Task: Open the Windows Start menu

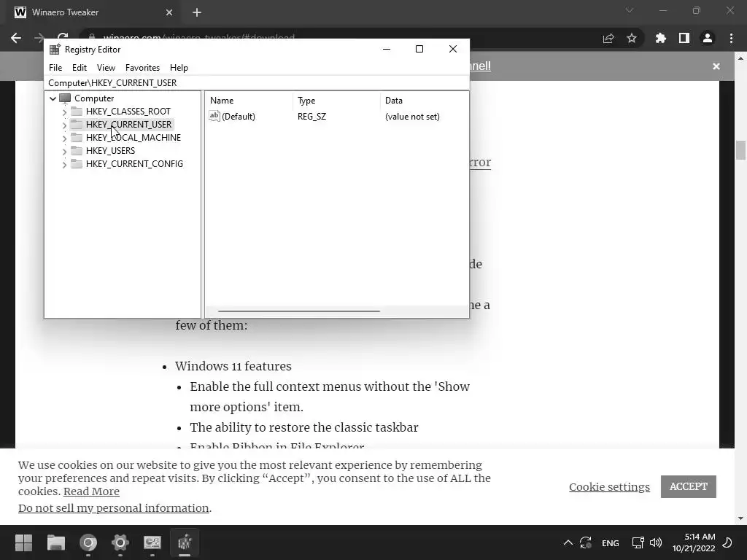Action: click(x=23, y=542)
